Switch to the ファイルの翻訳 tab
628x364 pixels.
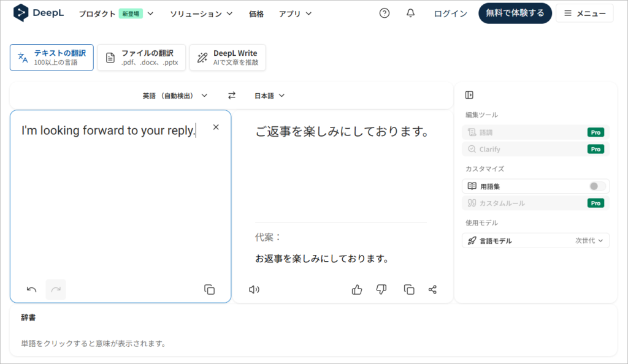point(141,58)
